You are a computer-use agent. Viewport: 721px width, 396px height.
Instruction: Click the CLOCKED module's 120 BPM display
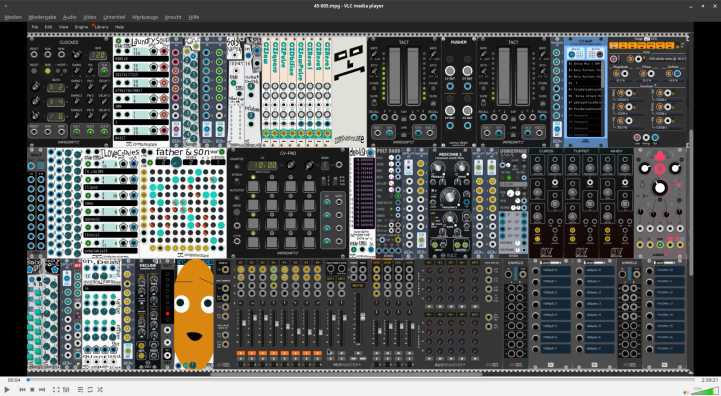tap(97, 55)
